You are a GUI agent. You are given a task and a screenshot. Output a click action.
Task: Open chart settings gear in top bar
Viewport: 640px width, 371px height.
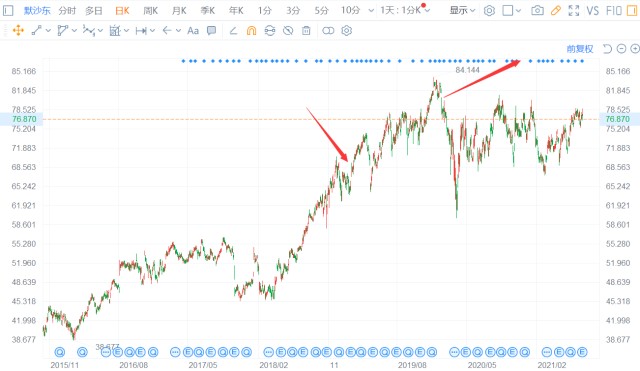[x=489, y=11]
